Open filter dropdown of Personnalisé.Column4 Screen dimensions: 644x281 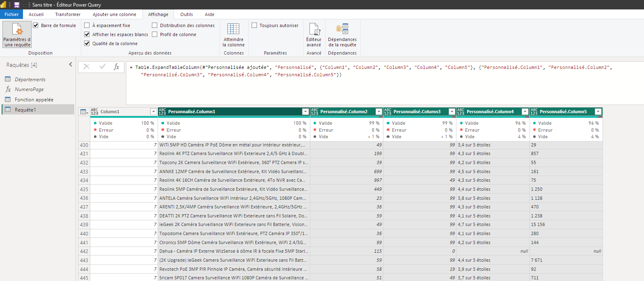[x=525, y=112]
